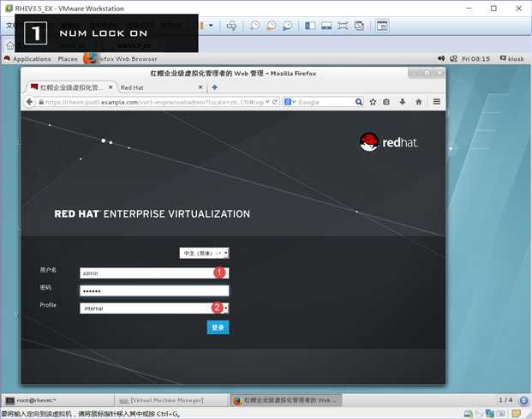Switch to root@rhevm terminal in taskbar
532x419 pixels.
tap(57, 400)
